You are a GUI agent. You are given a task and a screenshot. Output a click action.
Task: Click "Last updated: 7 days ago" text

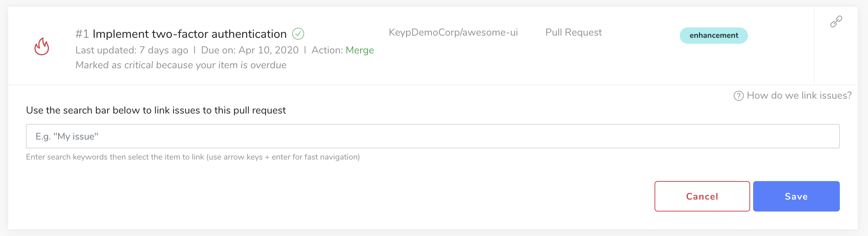coord(132,50)
